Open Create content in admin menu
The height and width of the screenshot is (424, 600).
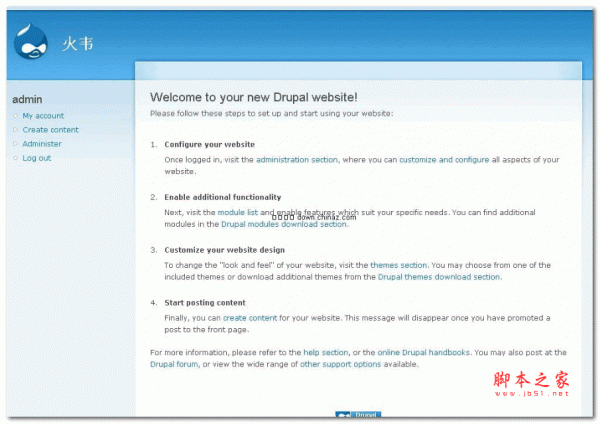51,130
